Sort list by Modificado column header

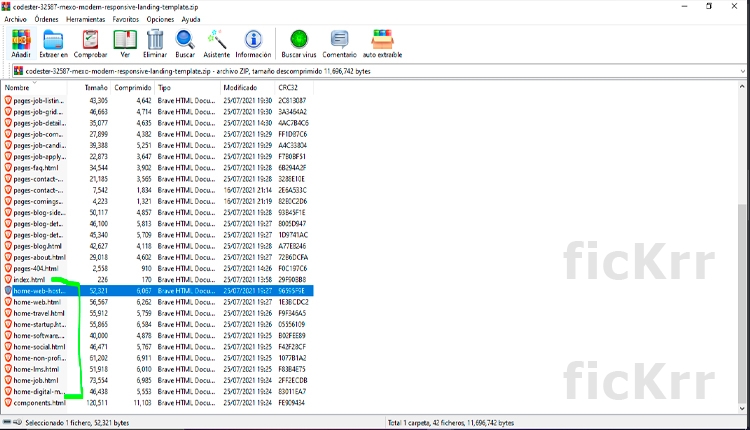pos(240,88)
